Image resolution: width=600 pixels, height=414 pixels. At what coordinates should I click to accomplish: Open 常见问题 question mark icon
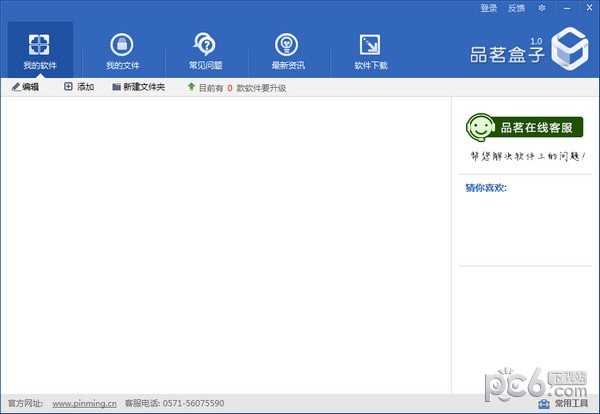[205, 44]
